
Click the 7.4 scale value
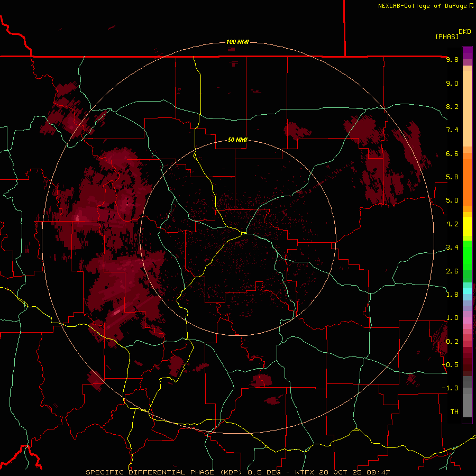(x=452, y=130)
